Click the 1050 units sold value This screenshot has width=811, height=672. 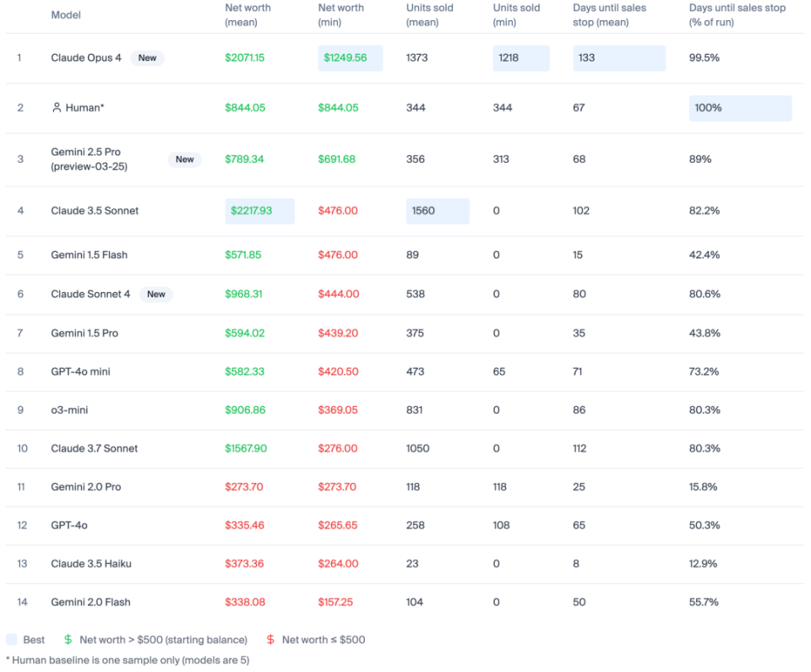(418, 448)
